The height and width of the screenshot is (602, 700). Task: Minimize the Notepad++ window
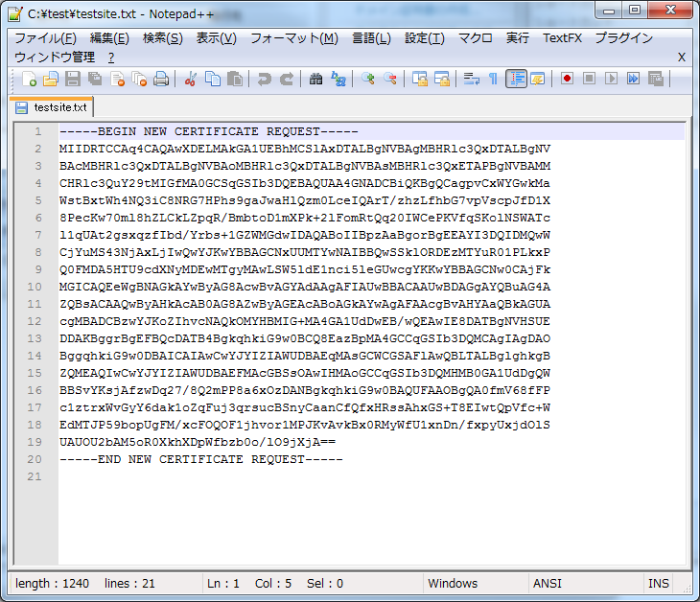609,11
